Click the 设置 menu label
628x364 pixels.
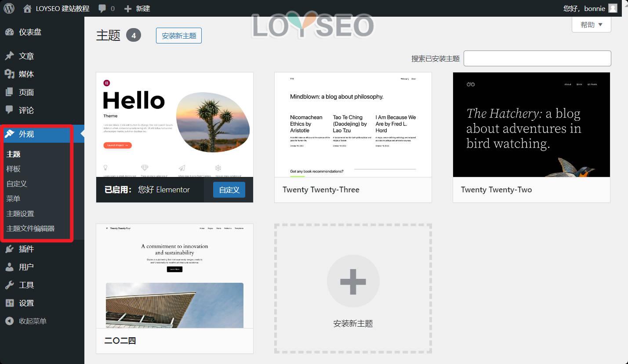click(x=26, y=303)
